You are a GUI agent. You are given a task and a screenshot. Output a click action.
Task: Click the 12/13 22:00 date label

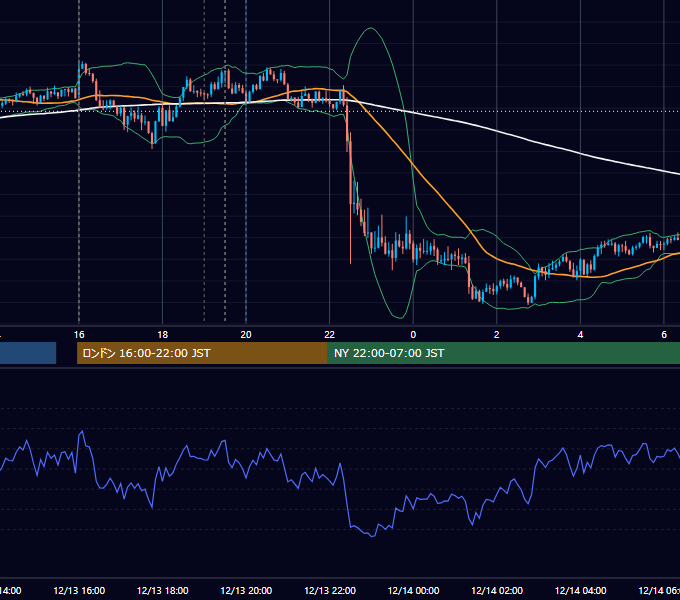point(330,590)
